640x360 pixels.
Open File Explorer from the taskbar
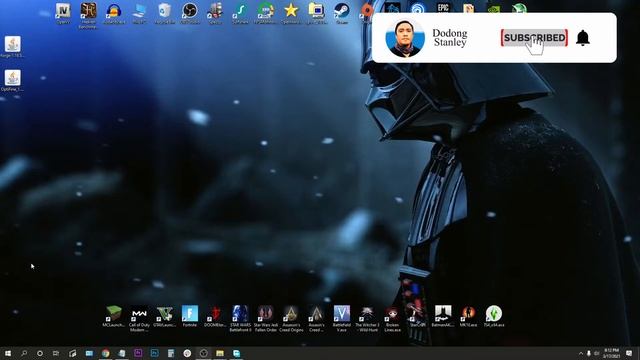pyautogui.click(x=220, y=353)
